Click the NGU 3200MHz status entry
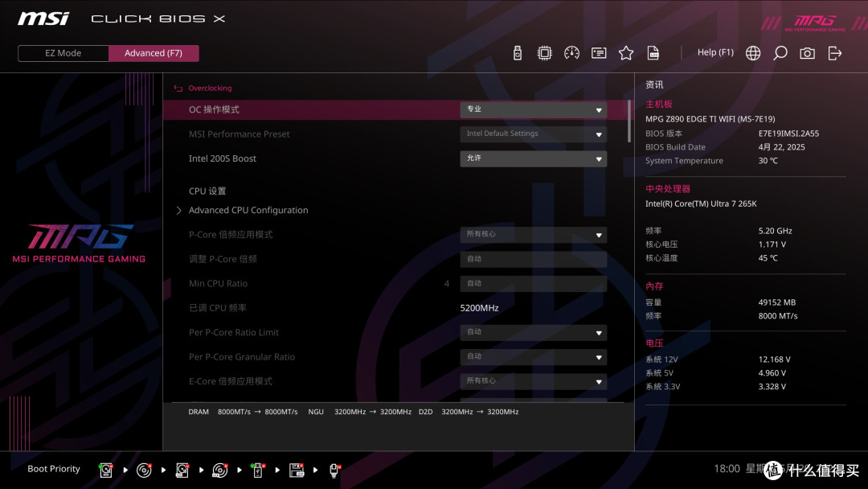 tap(360, 412)
